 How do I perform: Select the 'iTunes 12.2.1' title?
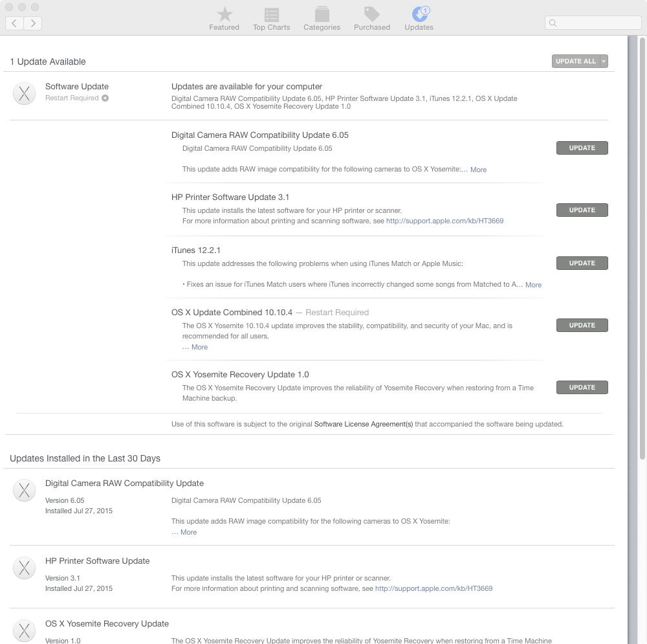(x=196, y=250)
